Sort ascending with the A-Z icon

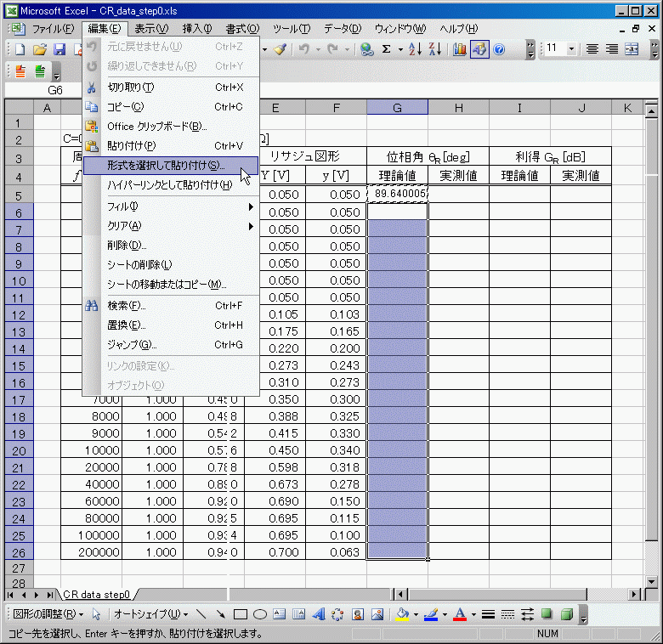pos(415,49)
